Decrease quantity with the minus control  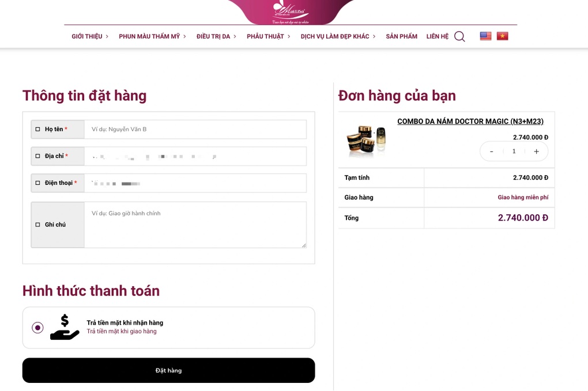coord(491,151)
